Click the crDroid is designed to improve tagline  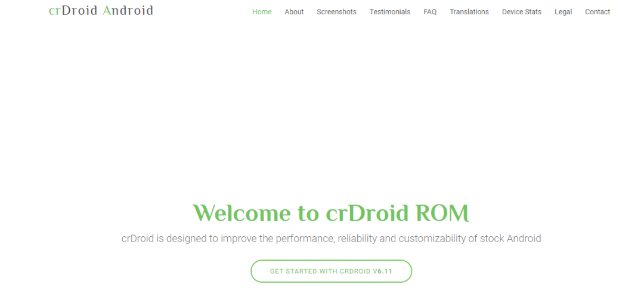click(331, 238)
